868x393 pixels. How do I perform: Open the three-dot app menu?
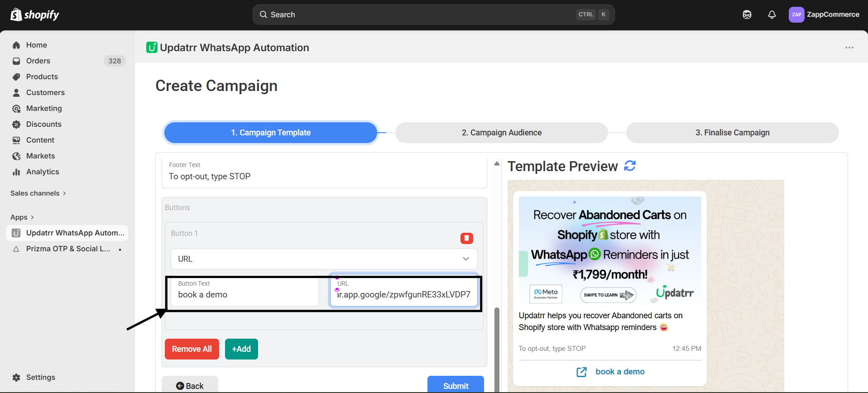tap(849, 48)
